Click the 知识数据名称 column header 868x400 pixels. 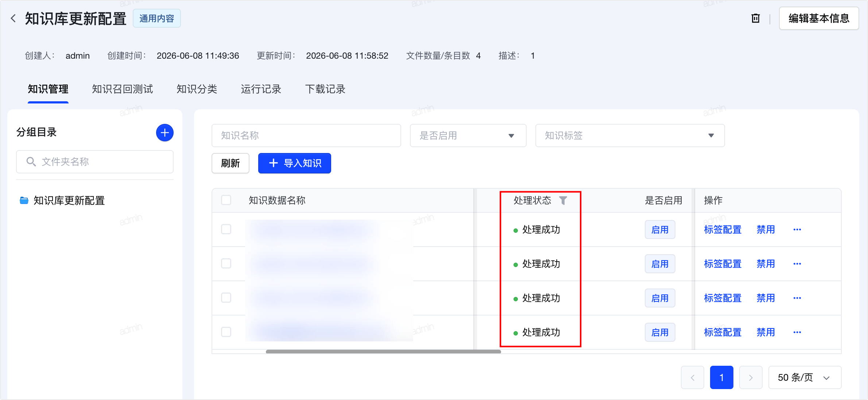click(x=277, y=200)
